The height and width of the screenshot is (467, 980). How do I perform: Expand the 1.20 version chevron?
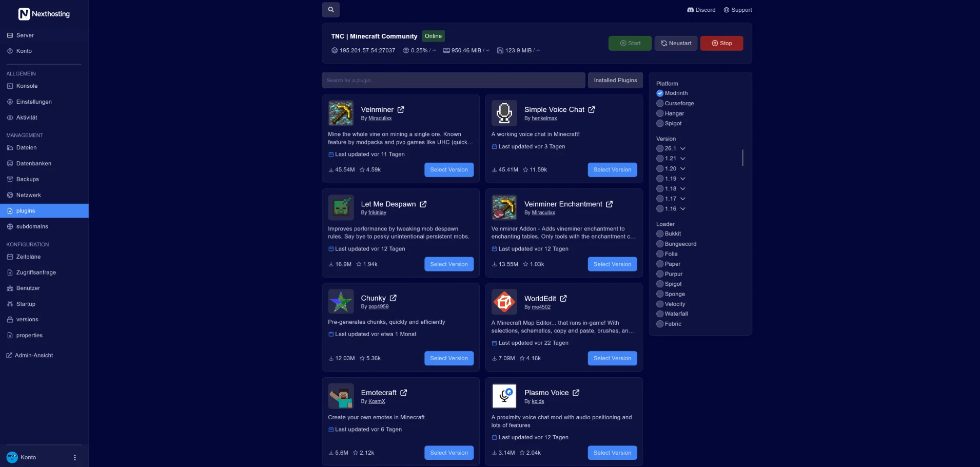(683, 169)
